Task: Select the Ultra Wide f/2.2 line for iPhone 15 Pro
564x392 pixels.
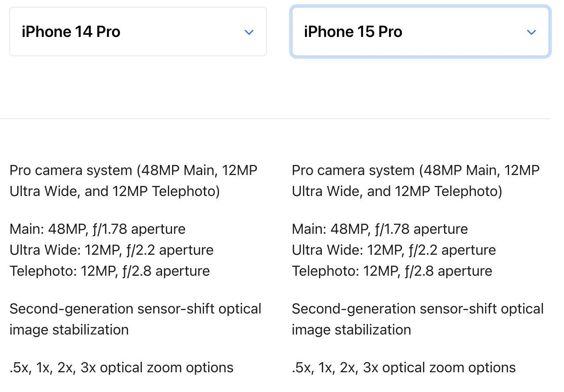Action: [x=394, y=250]
